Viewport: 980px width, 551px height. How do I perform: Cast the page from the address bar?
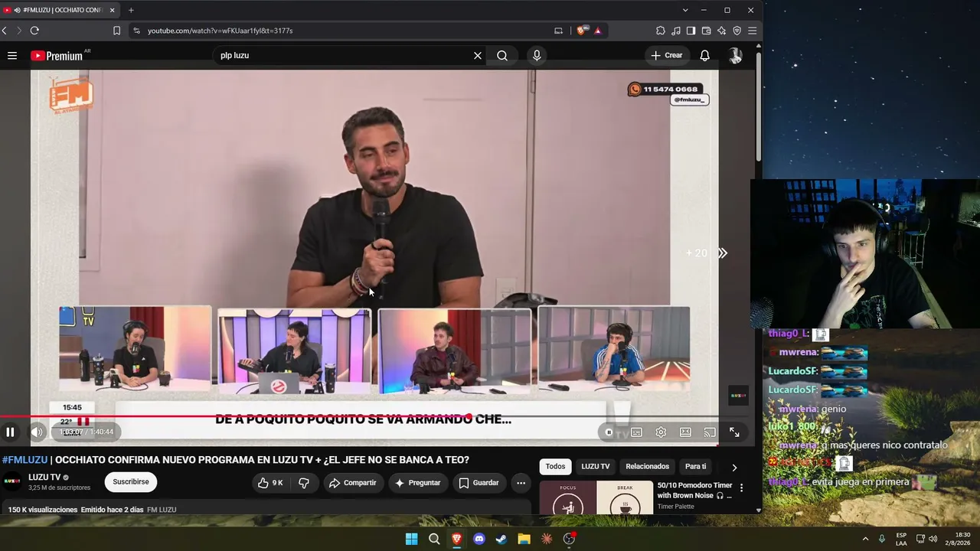[x=559, y=31]
